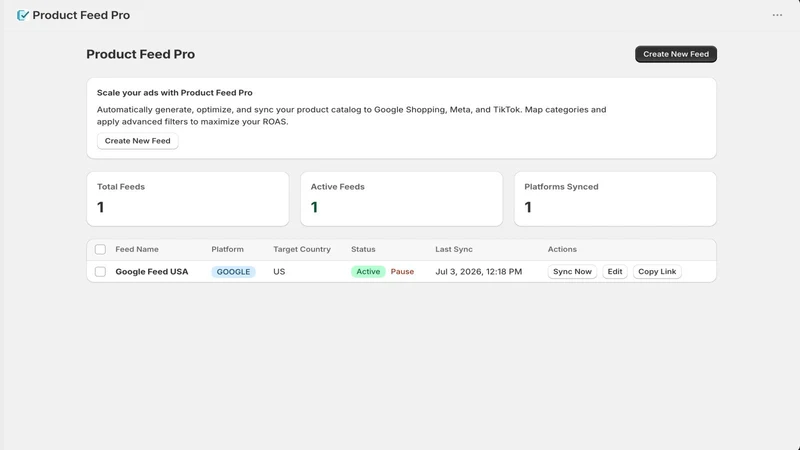This screenshot has height=450, width=800.
Task: Click the Product Feed Pro page heading
Action: (x=140, y=54)
